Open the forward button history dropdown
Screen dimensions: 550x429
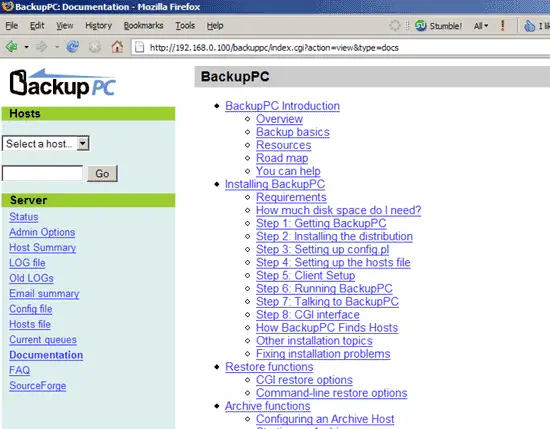57,47
